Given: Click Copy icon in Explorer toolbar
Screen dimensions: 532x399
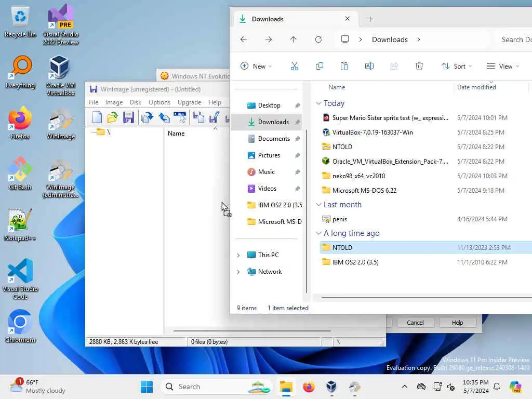Looking at the screenshot, I should [x=320, y=66].
